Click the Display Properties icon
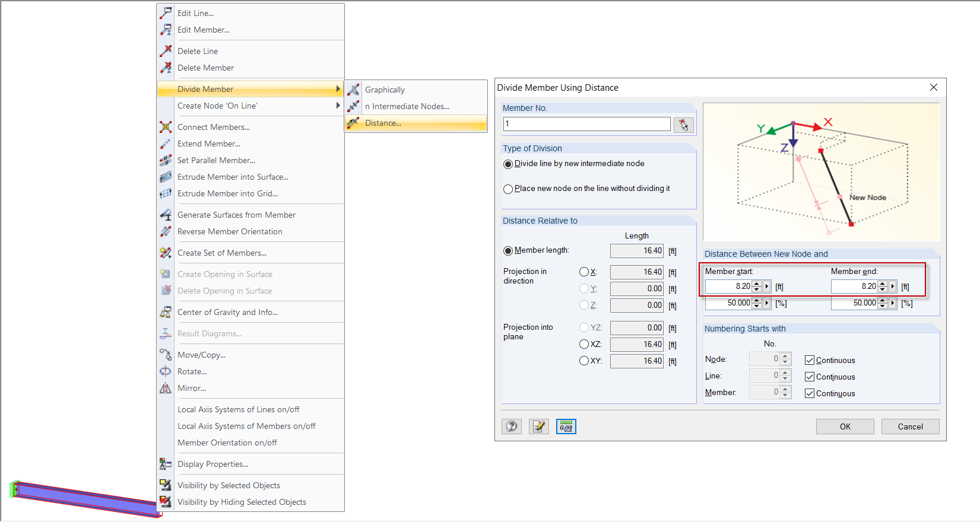Viewport: 980px width, 522px height. (166, 464)
